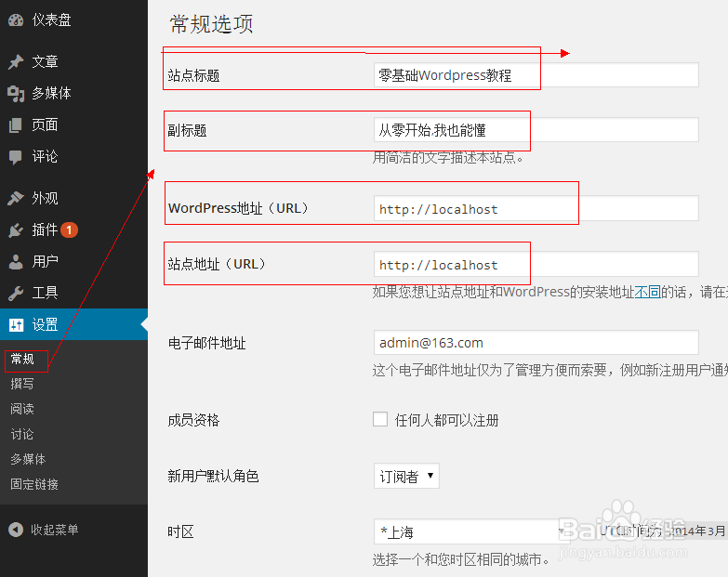Click the 电子邮件地址 label
Screen dimensions: 728x577
(x=206, y=343)
